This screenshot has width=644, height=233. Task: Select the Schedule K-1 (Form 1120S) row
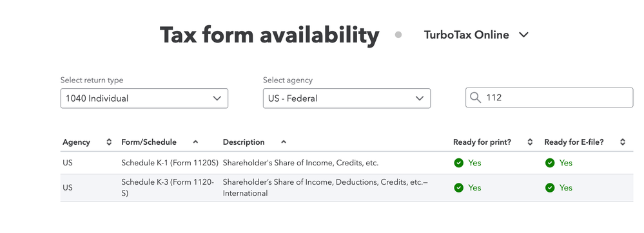pos(347,163)
